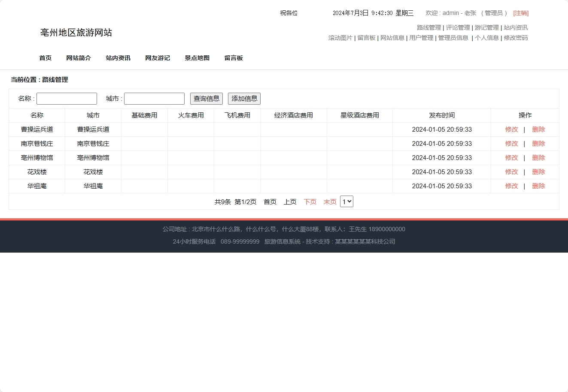Go to 用户管理 page
The height and width of the screenshot is (392, 568).
tap(421, 38)
